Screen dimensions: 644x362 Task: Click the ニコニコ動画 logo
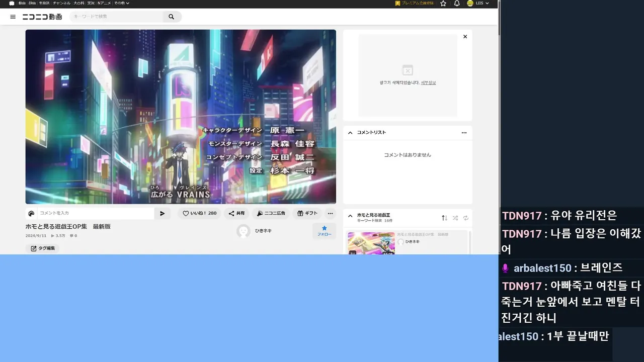[x=42, y=17]
